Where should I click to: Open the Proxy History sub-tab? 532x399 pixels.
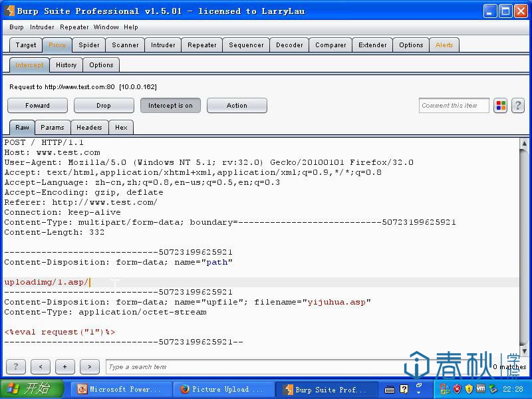pos(66,65)
